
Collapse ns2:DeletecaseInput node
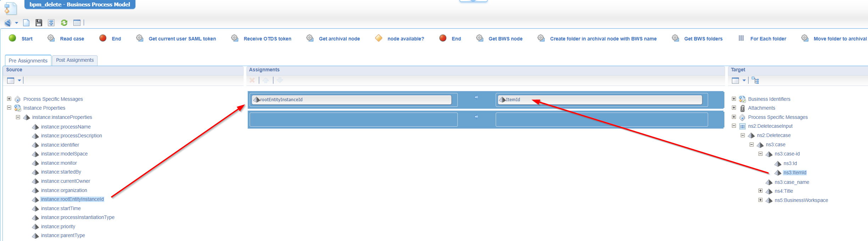click(734, 126)
